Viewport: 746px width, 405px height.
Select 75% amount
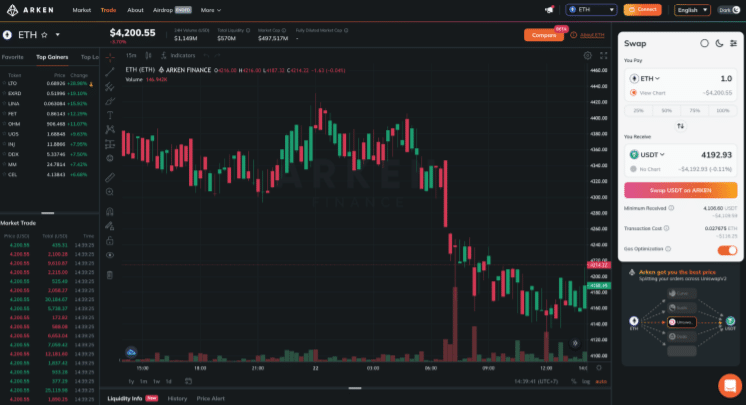tap(695, 110)
